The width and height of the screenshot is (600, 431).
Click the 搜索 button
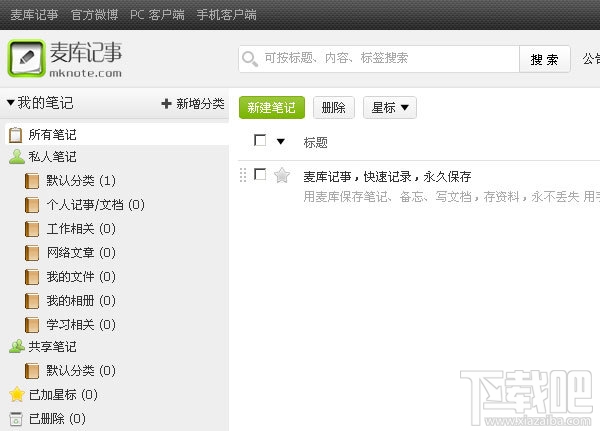(545, 59)
